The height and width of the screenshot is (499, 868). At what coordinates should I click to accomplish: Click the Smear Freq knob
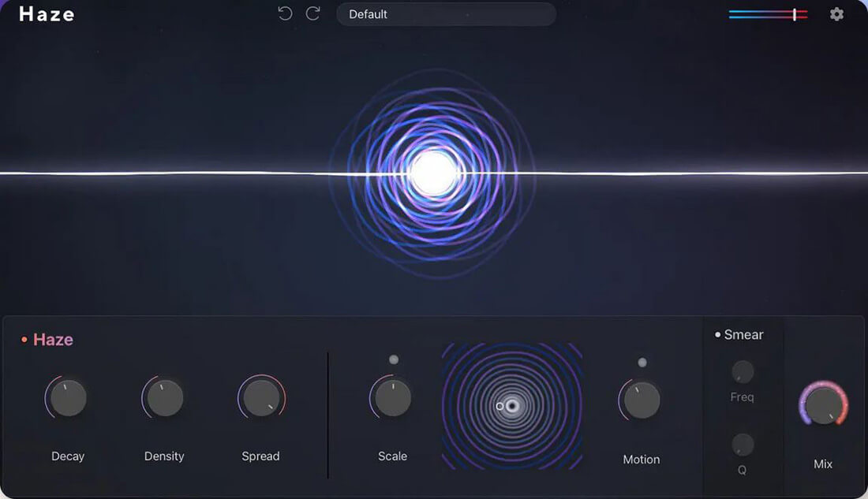pos(742,372)
